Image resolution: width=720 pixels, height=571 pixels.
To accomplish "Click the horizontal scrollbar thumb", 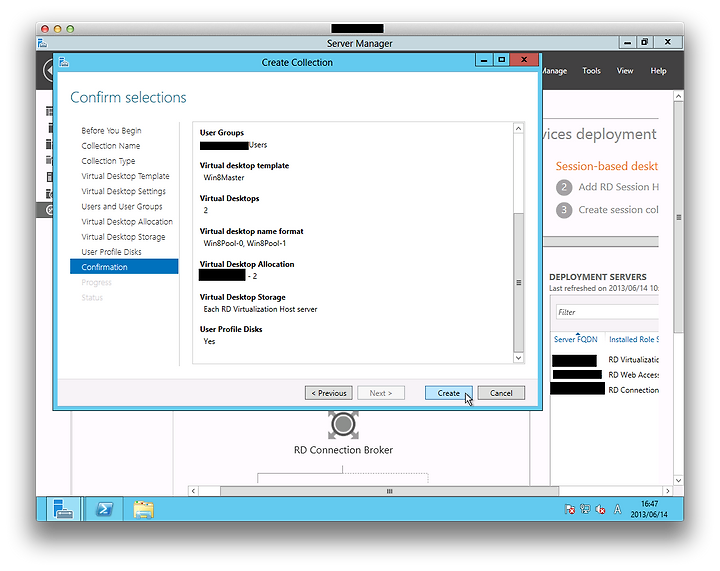I will tap(389, 491).
